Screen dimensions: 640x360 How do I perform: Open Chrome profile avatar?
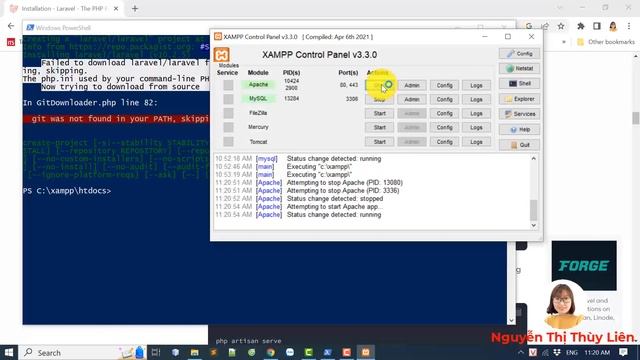613,27
